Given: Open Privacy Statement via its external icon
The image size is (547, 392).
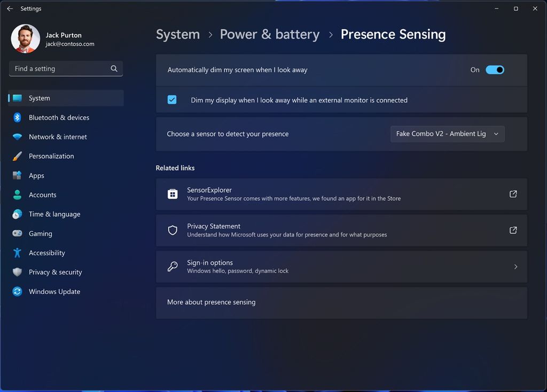Looking at the screenshot, I should coord(513,230).
